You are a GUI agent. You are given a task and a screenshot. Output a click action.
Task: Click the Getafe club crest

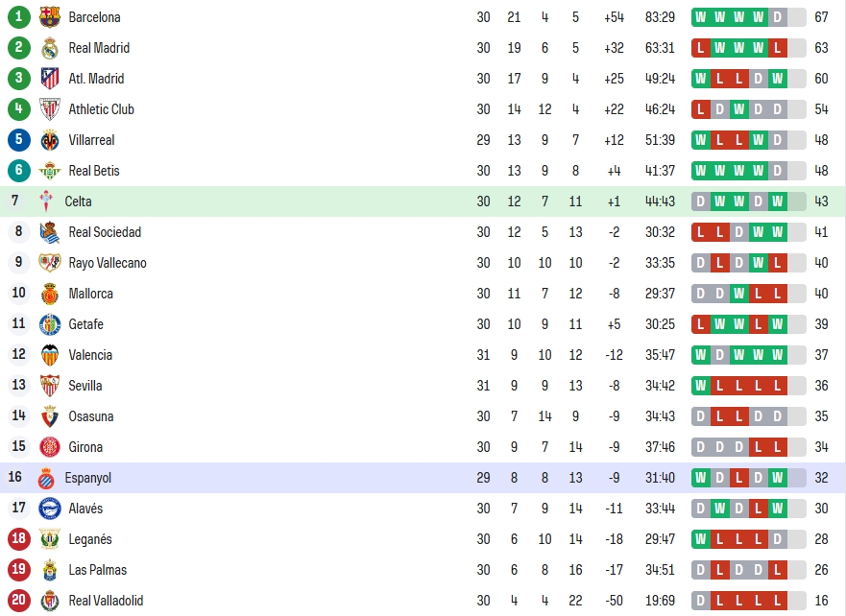[x=50, y=324]
